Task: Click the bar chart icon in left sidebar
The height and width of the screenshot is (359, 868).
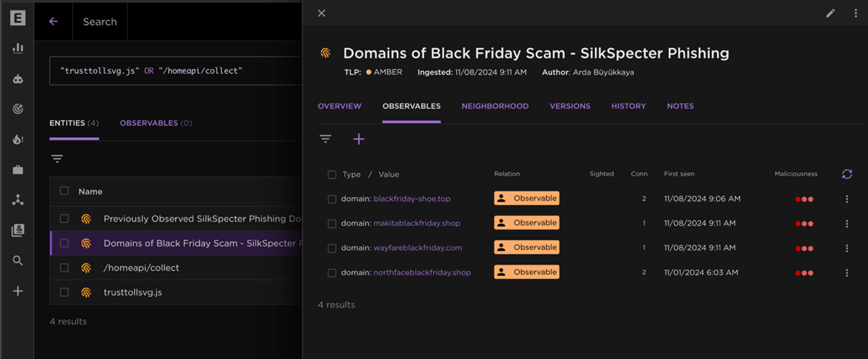Action: 18,48
